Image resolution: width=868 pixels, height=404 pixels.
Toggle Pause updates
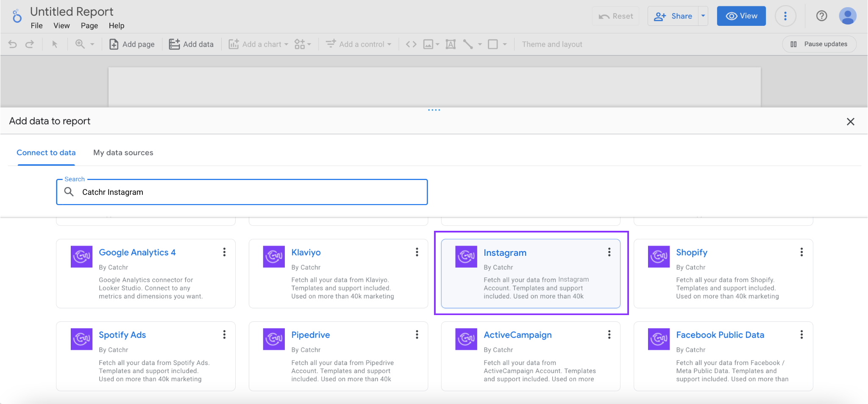point(819,44)
